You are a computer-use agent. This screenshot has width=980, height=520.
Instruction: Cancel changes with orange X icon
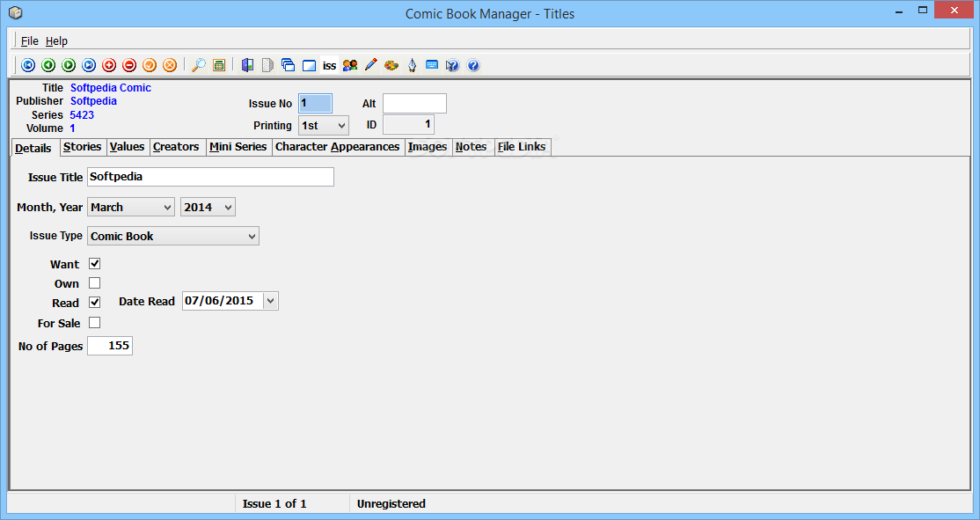pos(170,65)
